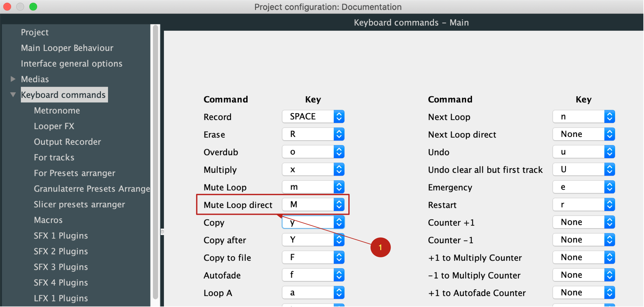The height and width of the screenshot is (307, 644).
Task: Open SFX 2 Plugins commands
Action: coord(61,251)
